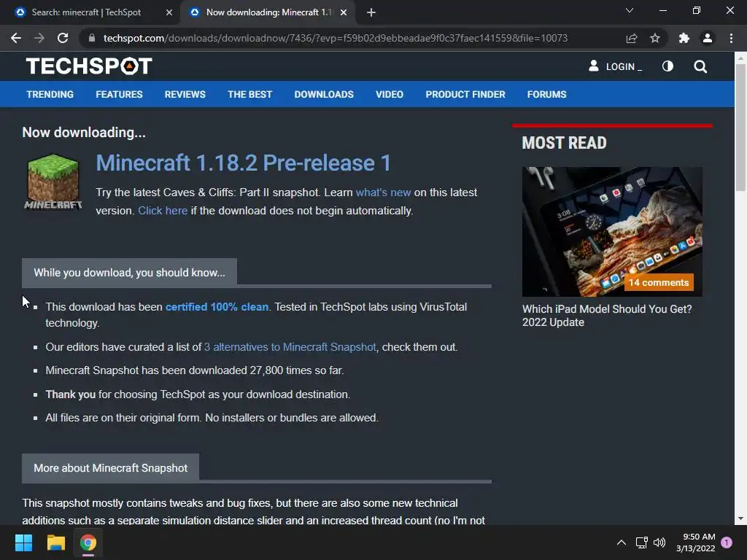Open File Explorer from taskbar
Image resolution: width=747 pixels, height=560 pixels.
[55, 542]
